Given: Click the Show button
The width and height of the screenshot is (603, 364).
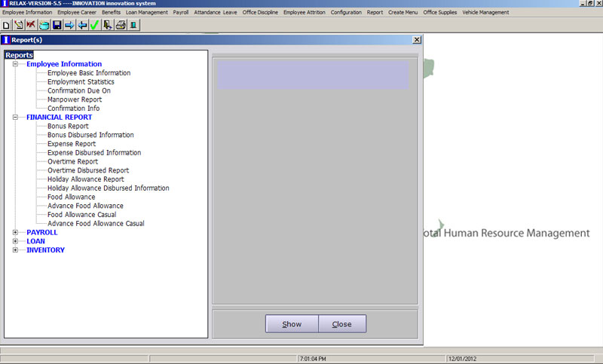Looking at the screenshot, I should coord(292,324).
